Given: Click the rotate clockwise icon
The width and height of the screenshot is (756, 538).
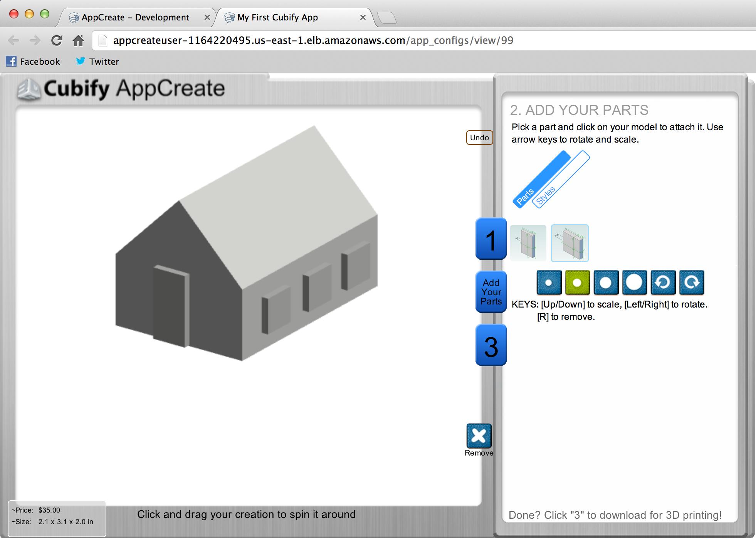Looking at the screenshot, I should click(692, 282).
